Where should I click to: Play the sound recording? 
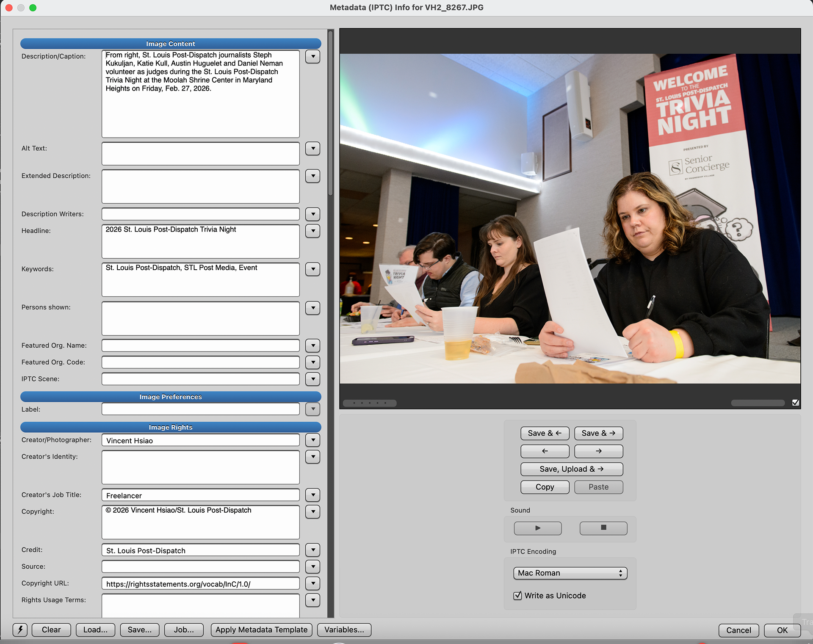(537, 528)
